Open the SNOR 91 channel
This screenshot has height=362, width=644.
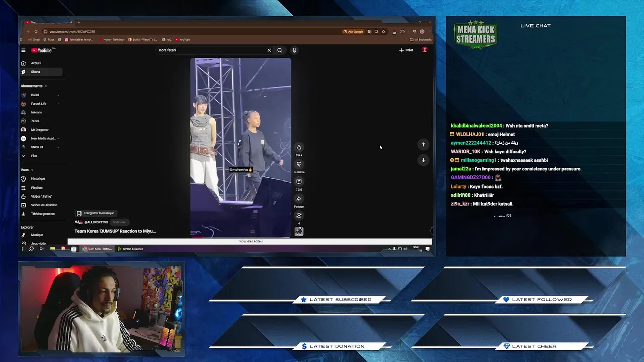(x=41, y=147)
